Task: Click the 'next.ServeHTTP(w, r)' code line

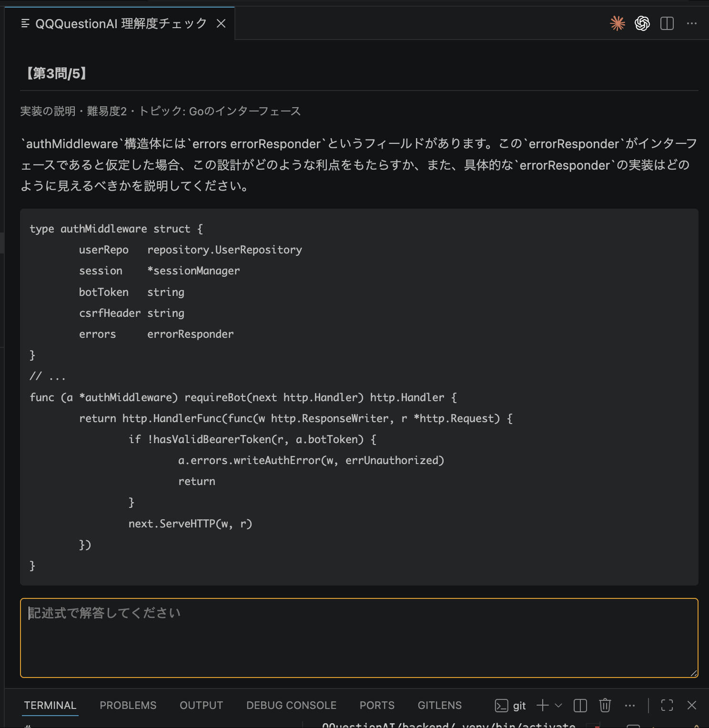Action: (x=191, y=524)
